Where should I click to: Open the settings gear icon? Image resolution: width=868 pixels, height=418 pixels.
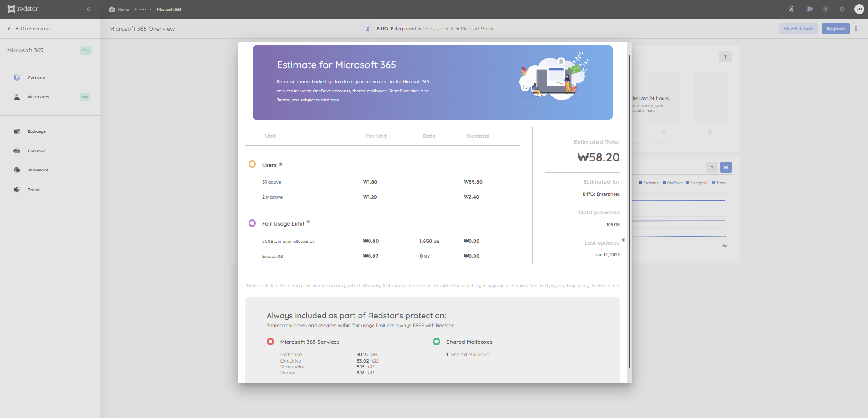842,9
